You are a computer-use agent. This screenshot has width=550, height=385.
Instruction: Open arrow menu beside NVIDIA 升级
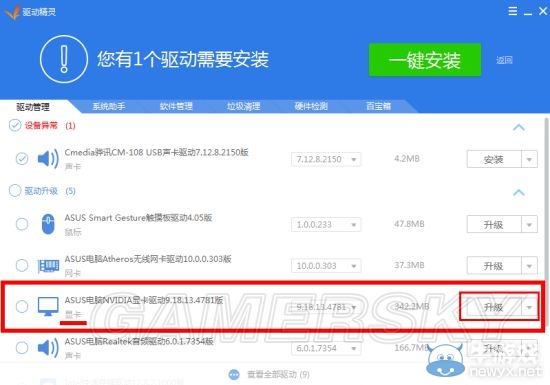click(x=529, y=307)
